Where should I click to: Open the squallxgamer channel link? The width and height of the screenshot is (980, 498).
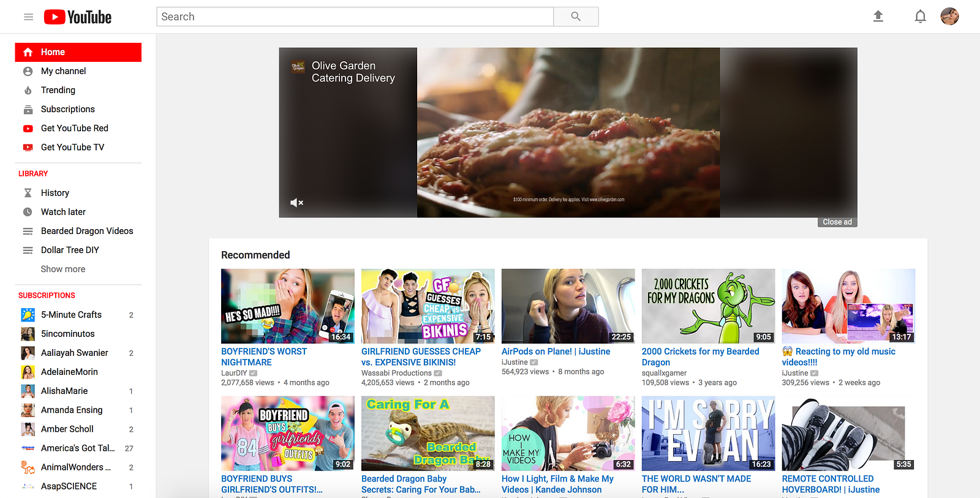pos(664,373)
